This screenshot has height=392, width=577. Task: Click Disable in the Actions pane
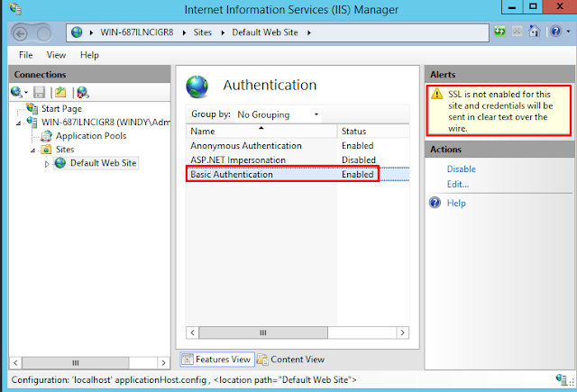461,169
